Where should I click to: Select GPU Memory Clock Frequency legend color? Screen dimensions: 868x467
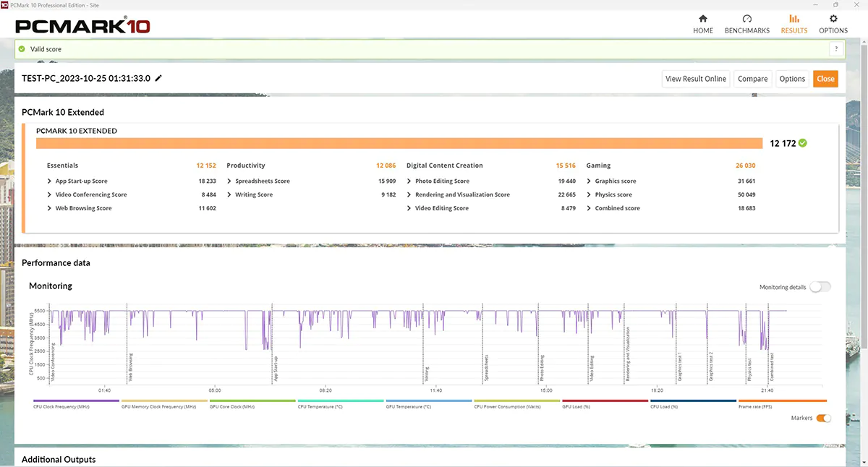click(165, 400)
